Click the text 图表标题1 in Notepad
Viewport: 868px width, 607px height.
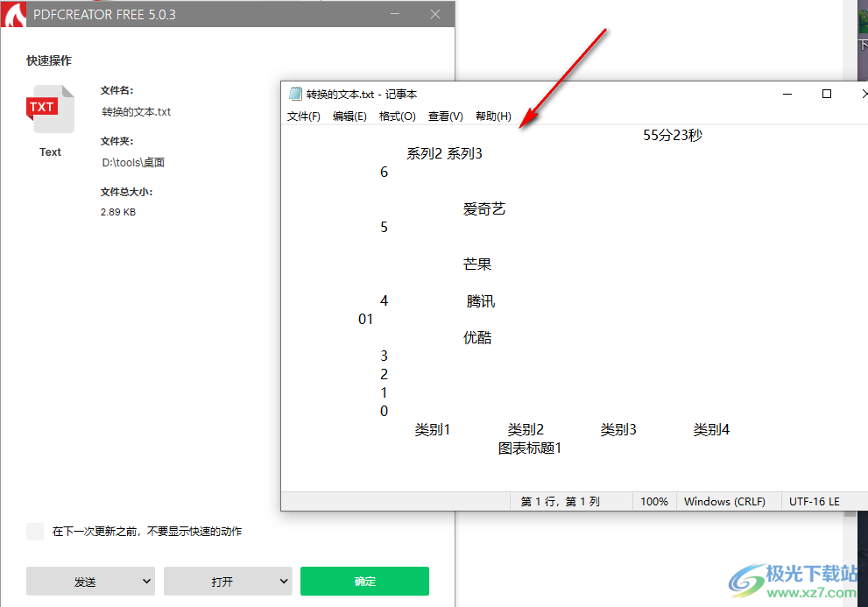coord(530,448)
